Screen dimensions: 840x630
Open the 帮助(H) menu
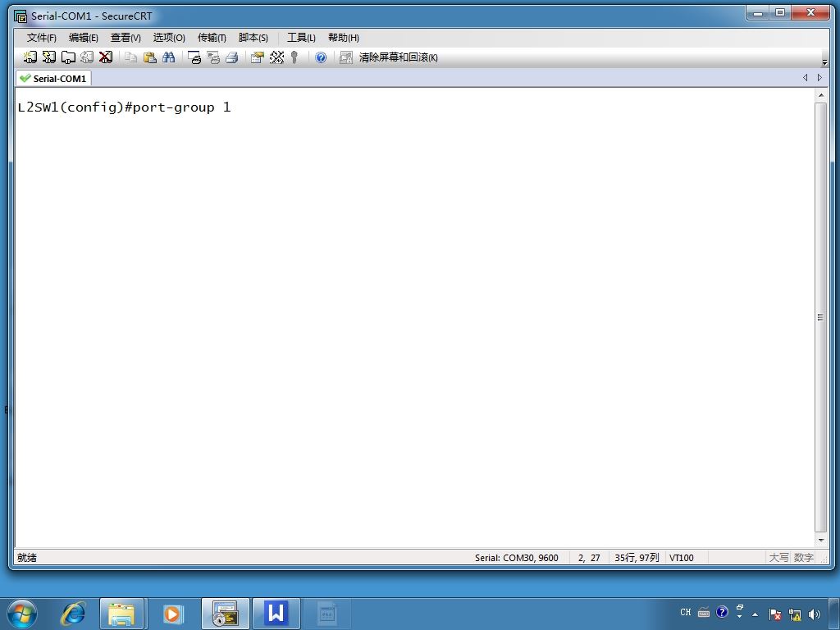pos(344,38)
